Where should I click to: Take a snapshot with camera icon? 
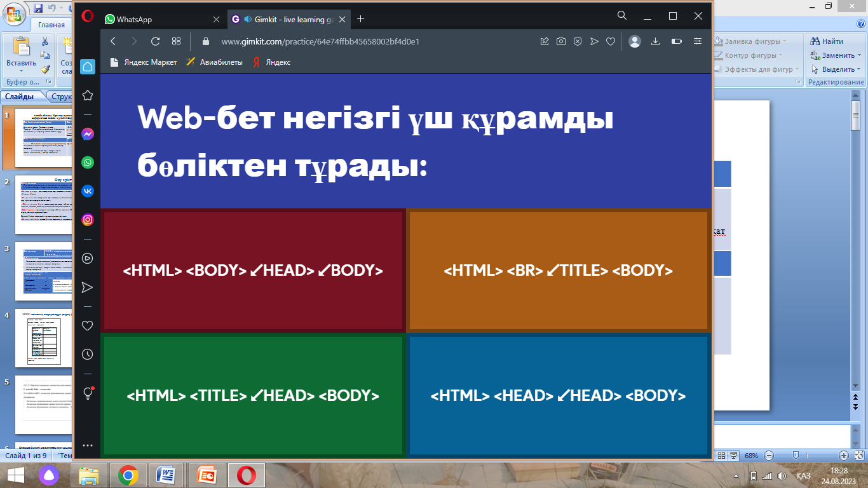(x=561, y=41)
